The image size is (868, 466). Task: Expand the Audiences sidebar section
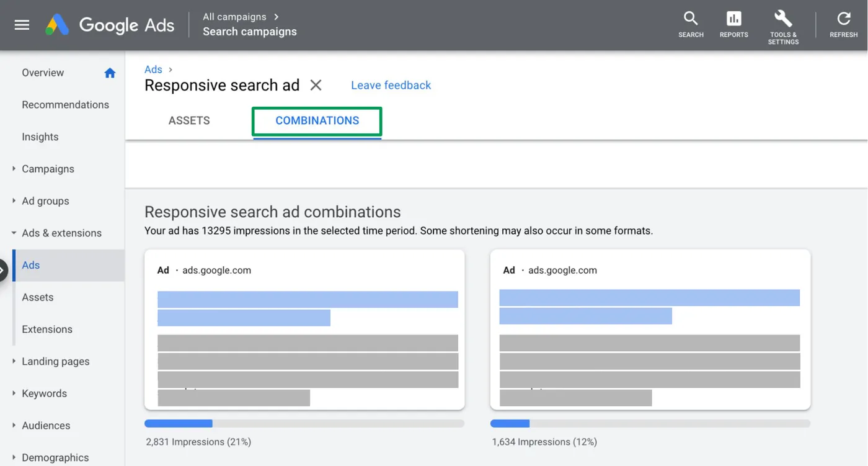pyautogui.click(x=14, y=426)
